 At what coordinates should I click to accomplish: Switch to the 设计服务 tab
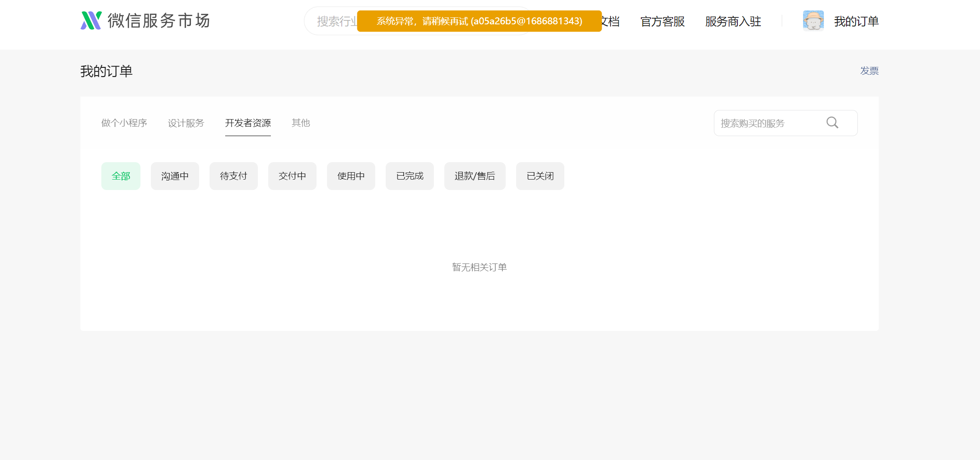click(186, 123)
